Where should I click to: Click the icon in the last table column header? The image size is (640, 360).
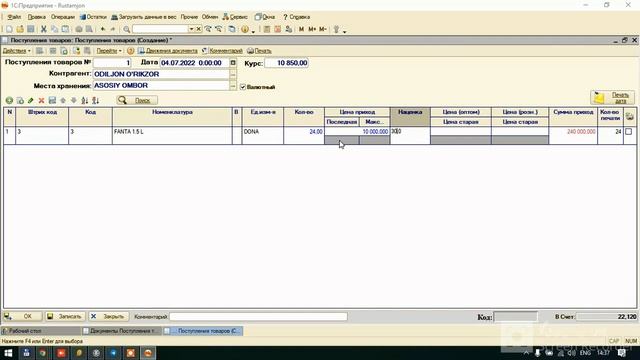click(x=629, y=117)
